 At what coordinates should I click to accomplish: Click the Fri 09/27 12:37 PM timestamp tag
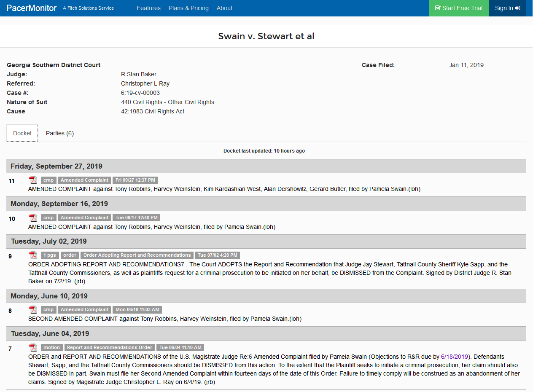point(135,180)
